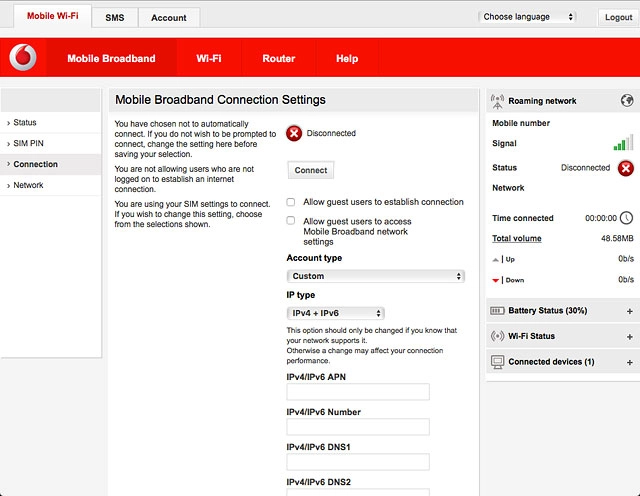Click the red disconnected status icon in sidebar
Screen dimensions: 640x496
(625, 168)
